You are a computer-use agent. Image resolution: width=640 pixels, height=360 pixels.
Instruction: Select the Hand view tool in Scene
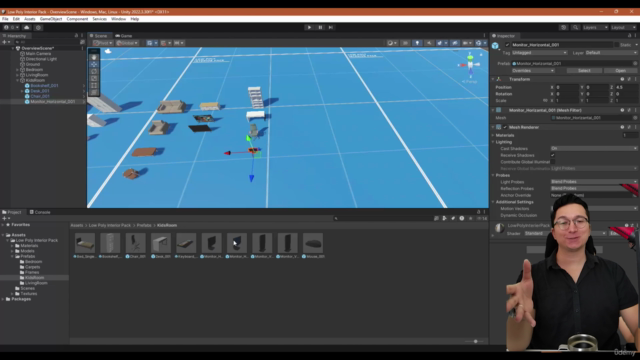point(94,57)
